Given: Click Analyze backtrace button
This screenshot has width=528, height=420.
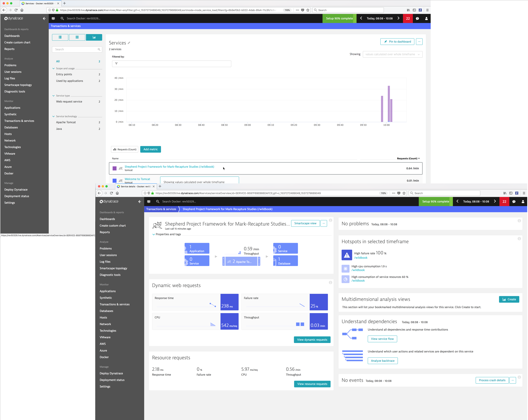Looking at the screenshot, I should pos(383,361).
